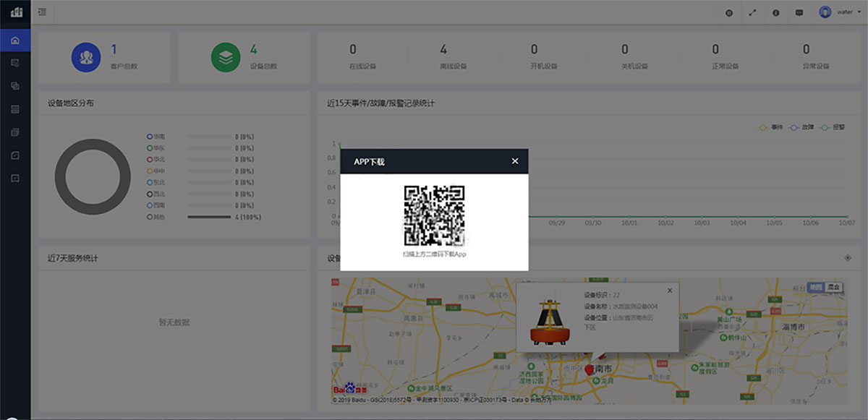Open the messages chat icon in header
This screenshot has height=420, width=868.
[x=799, y=12]
